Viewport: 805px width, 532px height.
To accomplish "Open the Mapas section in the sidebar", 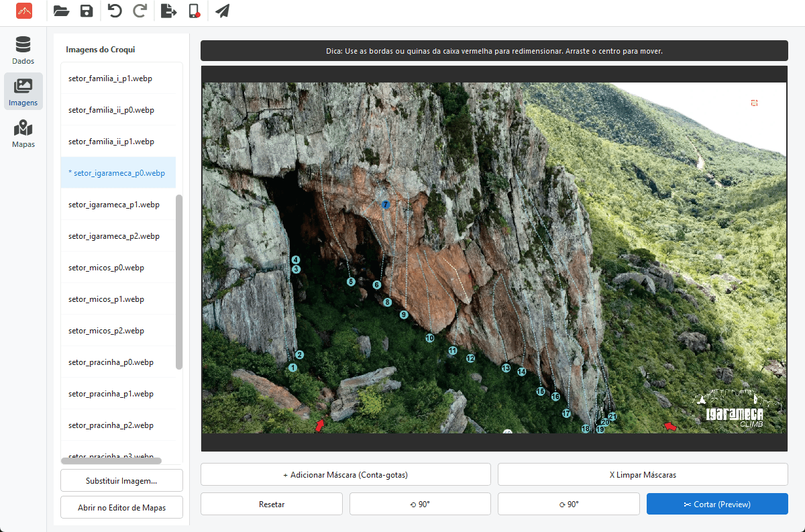I will coord(23,133).
